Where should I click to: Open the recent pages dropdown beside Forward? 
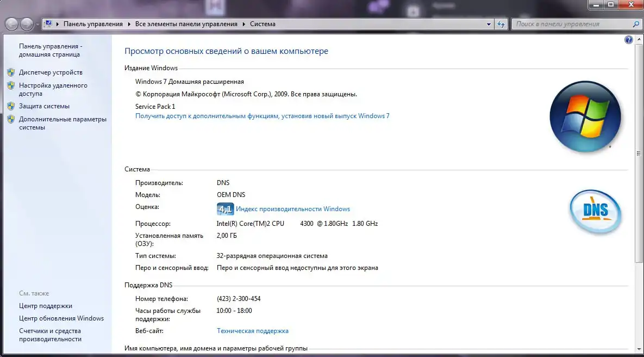point(37,24)
